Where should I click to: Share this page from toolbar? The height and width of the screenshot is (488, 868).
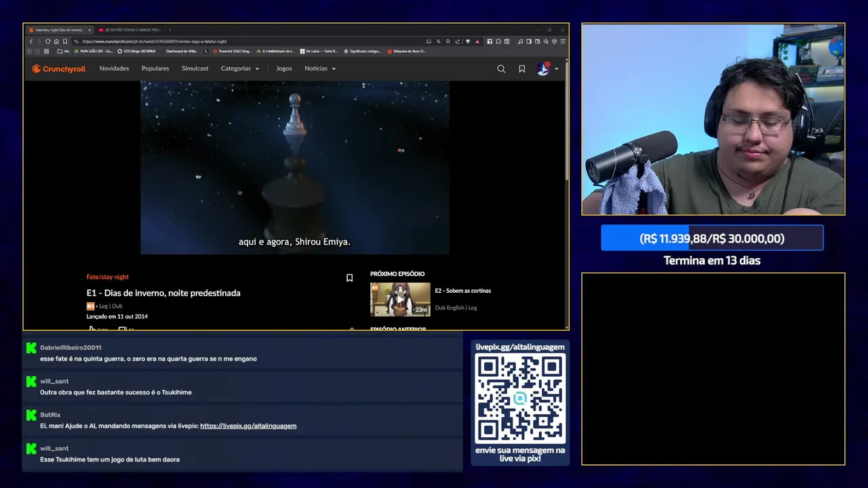pyautogui.click(x=458, y=41)
